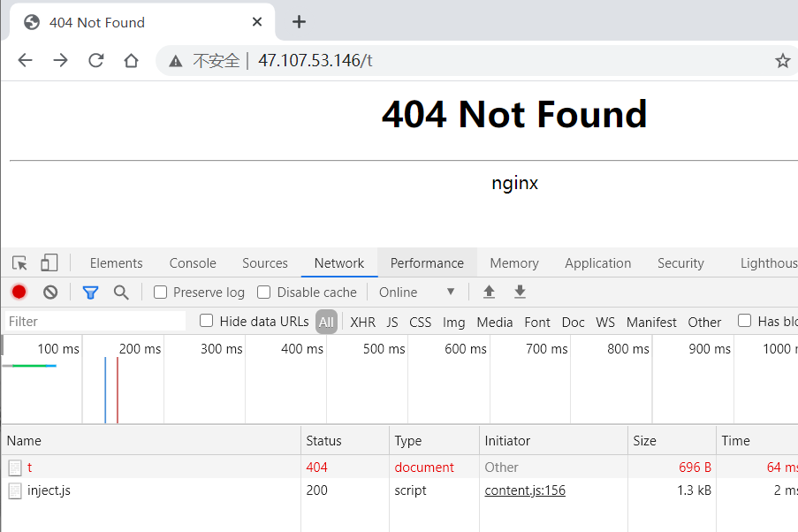Filter requests by CSS
The image size is (798, 532).
tap(420, 323)
